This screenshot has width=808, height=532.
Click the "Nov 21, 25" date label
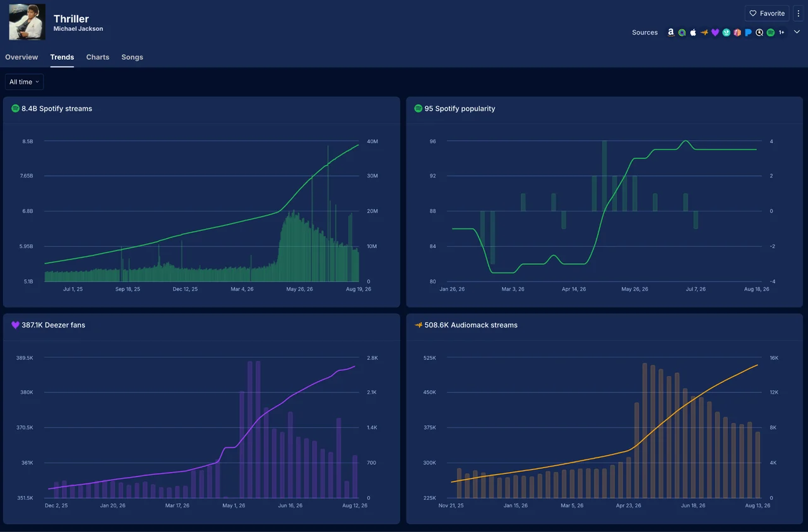[x=451, y=505]
